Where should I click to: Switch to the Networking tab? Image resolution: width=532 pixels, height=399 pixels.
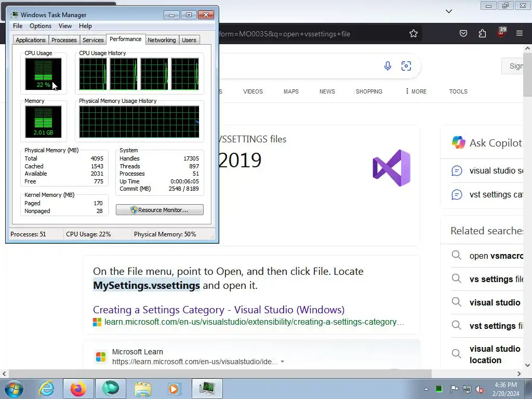click(162, 40)
